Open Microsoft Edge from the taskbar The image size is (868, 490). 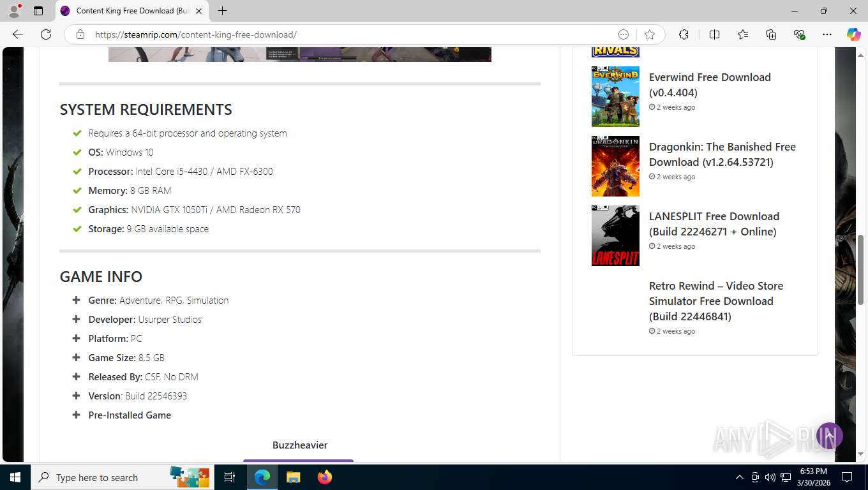[262, 477]
